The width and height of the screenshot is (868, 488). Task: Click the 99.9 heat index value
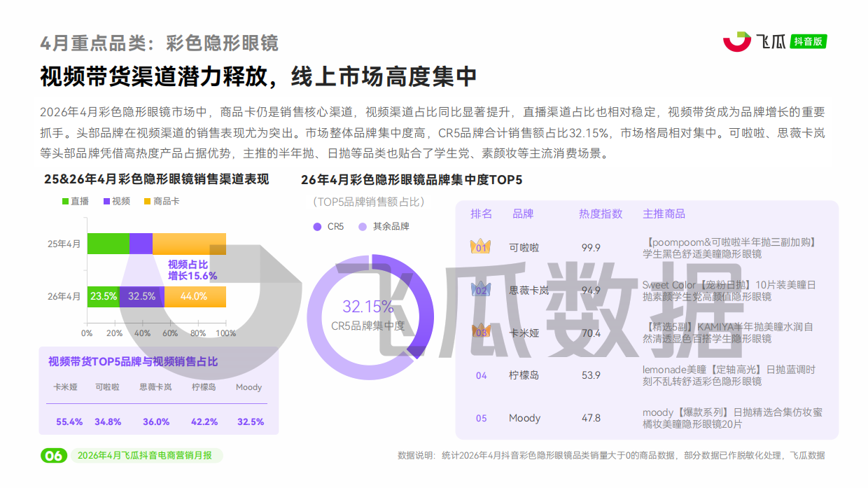coord(591,247)
